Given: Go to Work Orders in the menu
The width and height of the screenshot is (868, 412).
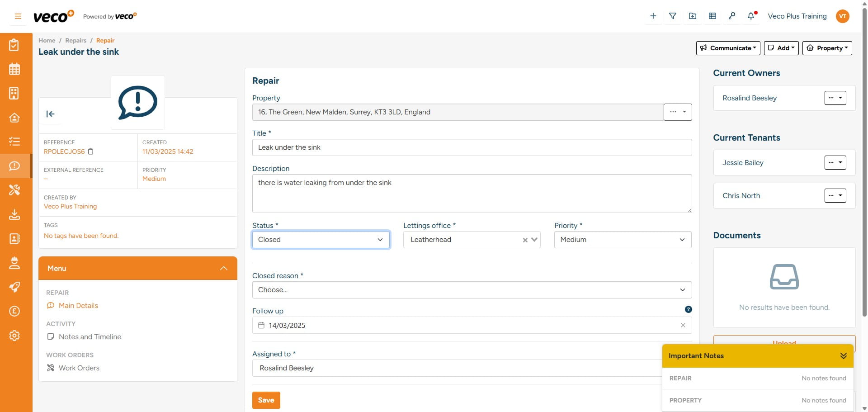Looking at the screenshot, I should pyautogui.click(x=79, y=368).
